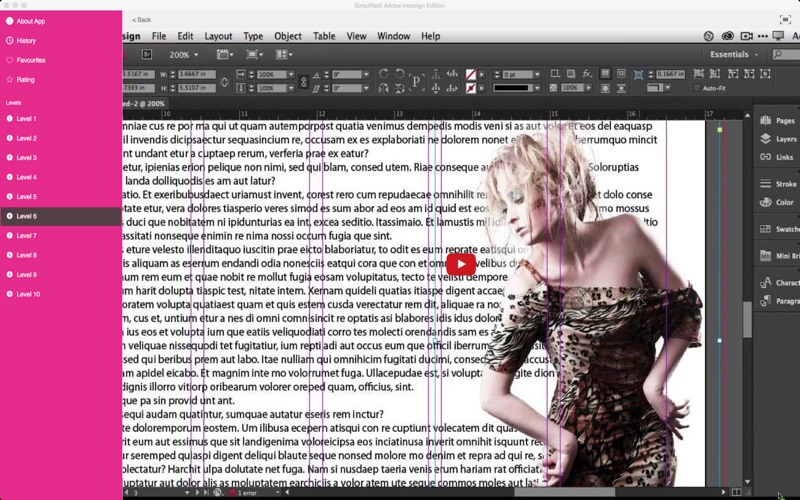The image size is (800, 500).
Task: Open the Object menu
Action: pyautogui.click(x=288, y=36)
